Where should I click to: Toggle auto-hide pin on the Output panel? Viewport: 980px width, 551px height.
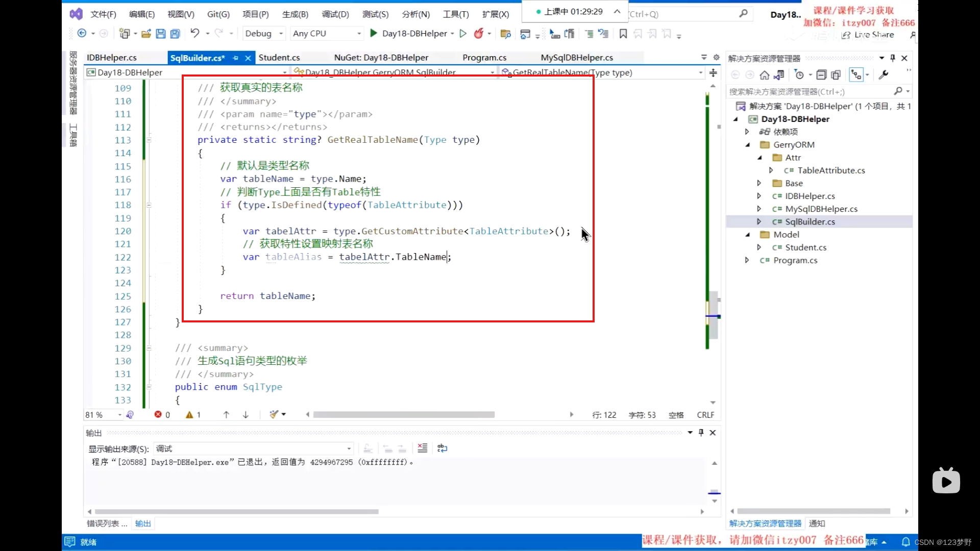pos(701,433)
